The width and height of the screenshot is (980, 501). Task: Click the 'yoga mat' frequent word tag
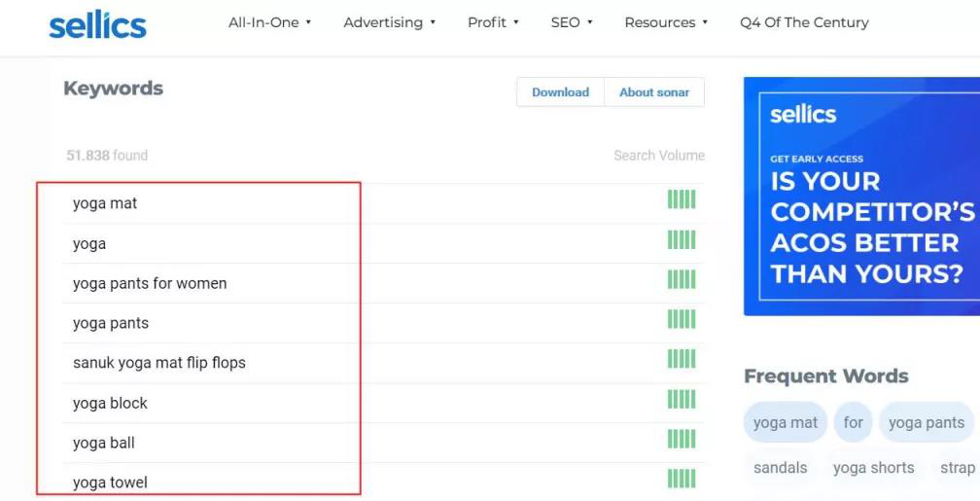[785, 423]
